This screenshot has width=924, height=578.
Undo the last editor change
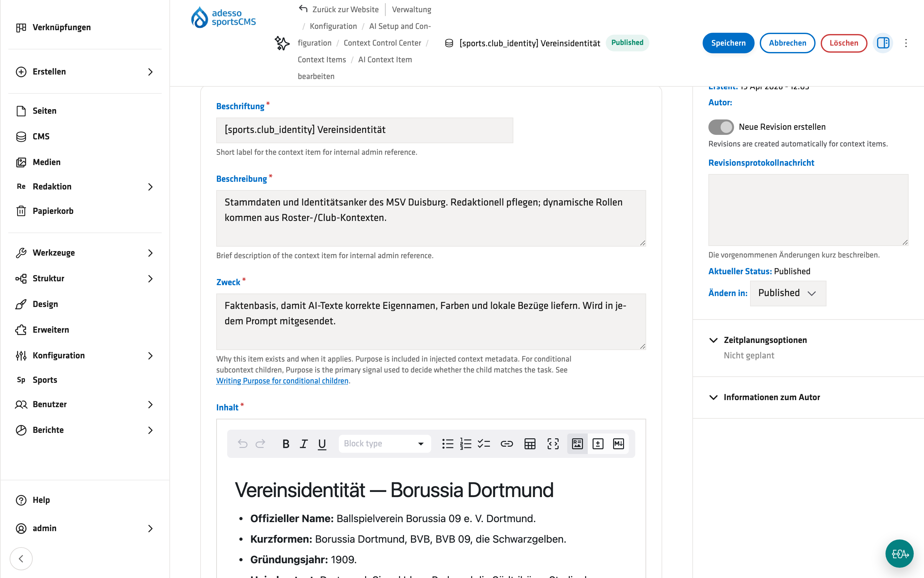click(243, 444)
